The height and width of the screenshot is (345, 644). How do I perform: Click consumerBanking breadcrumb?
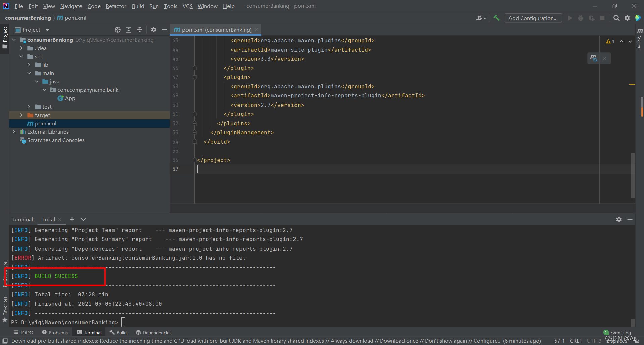(x=28, y=18)
